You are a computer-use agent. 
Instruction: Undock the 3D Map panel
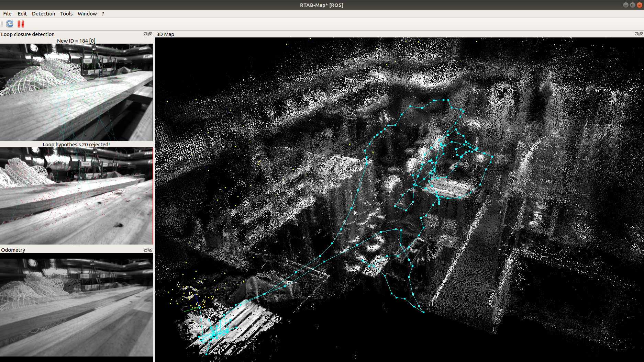click(636, 34)
